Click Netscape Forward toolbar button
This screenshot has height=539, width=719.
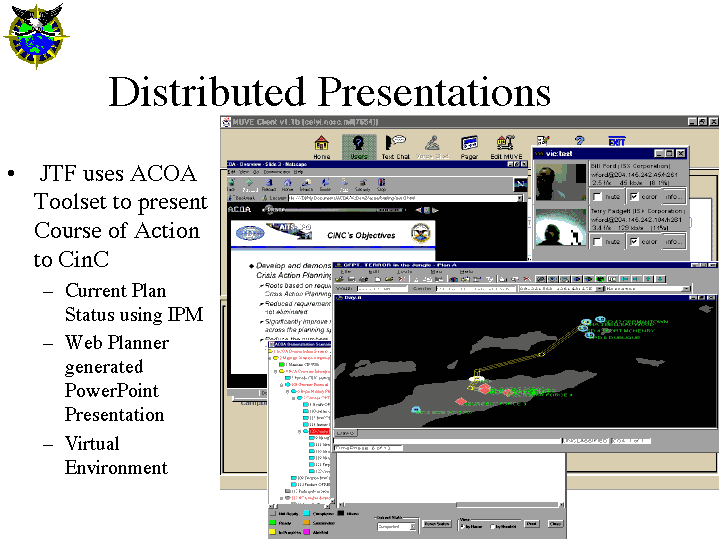pos(249,185)
